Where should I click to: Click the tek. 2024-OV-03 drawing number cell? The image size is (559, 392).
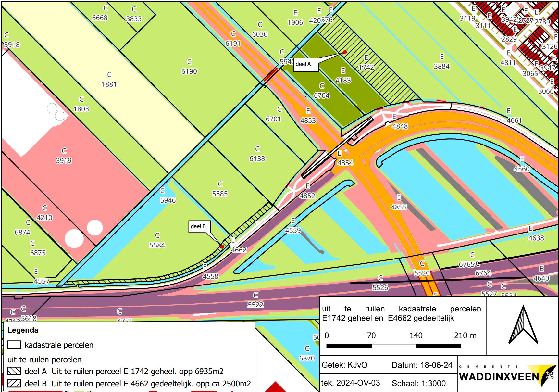point(351,383)
